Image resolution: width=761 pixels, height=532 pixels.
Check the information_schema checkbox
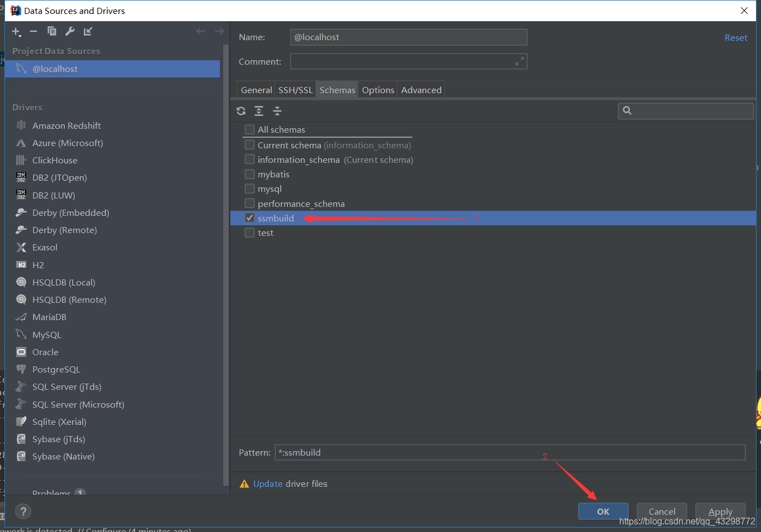tap(249, 159)
